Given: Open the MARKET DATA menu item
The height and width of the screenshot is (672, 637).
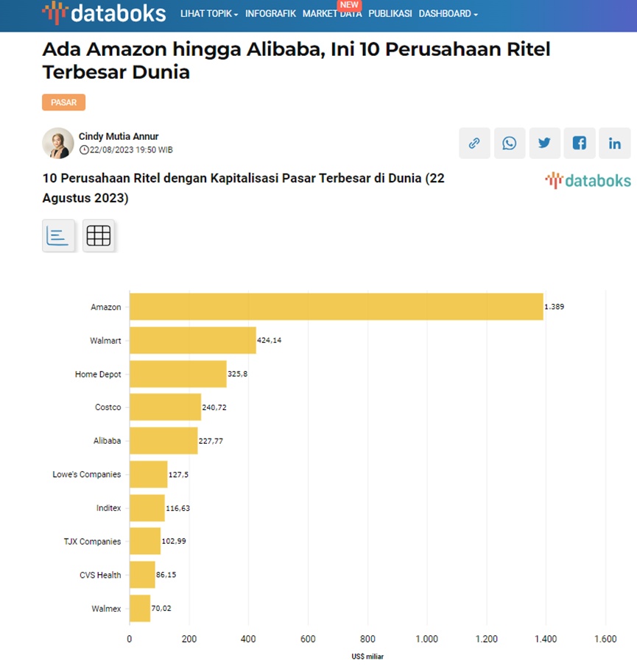Looking at the screenshot, I should click(x=331, y=14).
